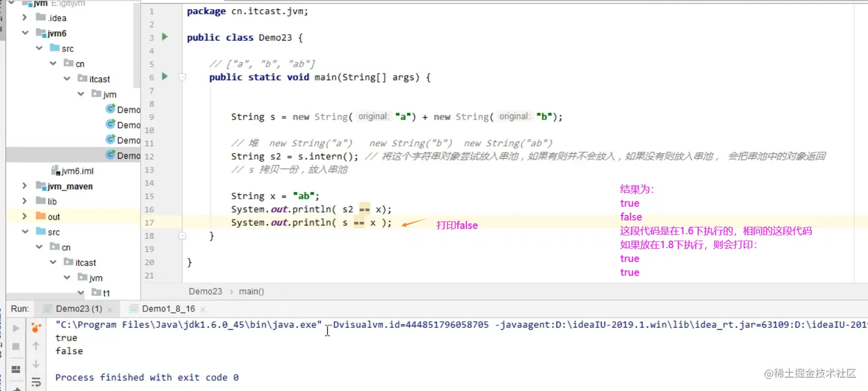Select jvm_maven module node
Image resolution: width=868 pixels, height=391 pixels.
[x=64, y=186]
